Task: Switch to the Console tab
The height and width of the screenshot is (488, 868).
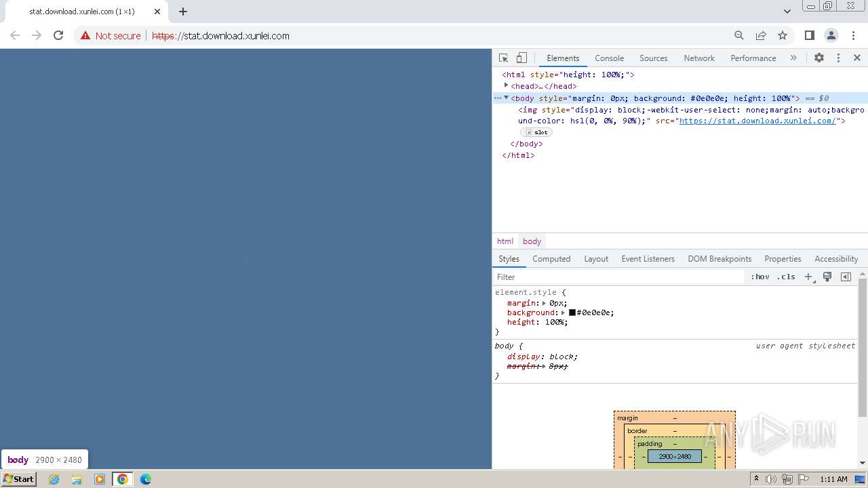Action: tap(609, 58)
